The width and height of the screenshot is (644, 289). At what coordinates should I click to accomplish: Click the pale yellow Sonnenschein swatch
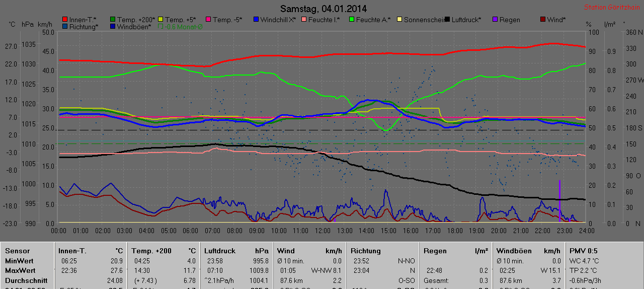(399, 20)
